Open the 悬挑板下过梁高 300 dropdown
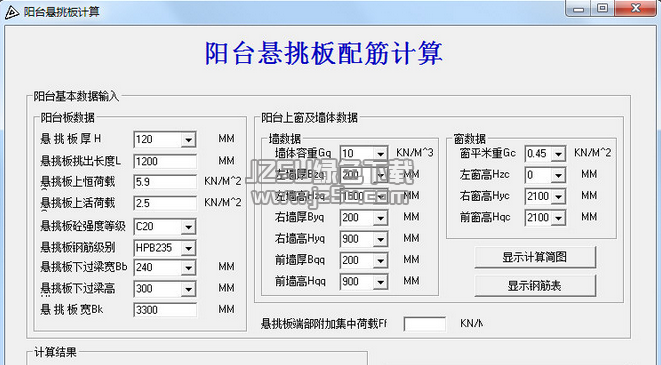The height and width of the screenshot is (365, 661). click(x=188, y=290)
